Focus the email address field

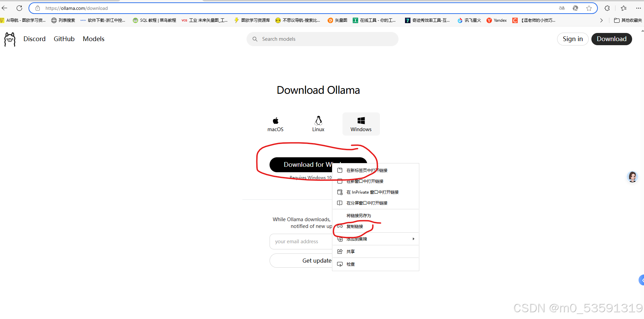click(x=301, y=242)
